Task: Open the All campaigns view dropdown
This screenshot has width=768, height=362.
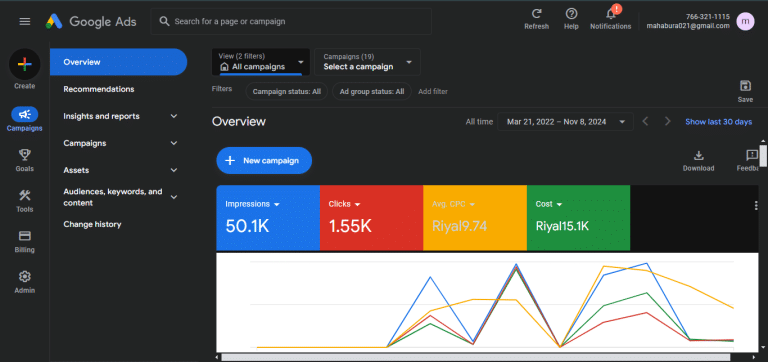Action: (x=261, y=62)
